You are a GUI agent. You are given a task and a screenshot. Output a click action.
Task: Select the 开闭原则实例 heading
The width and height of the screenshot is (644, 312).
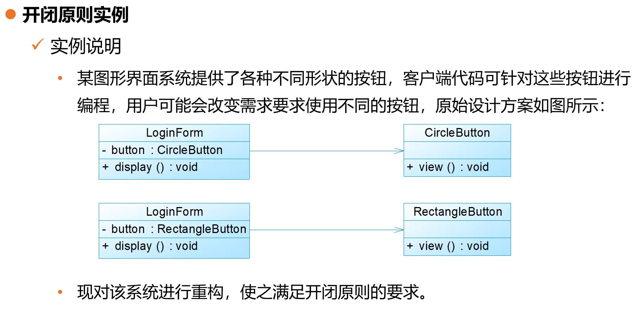pyautogui.click(x=75, y=15)
